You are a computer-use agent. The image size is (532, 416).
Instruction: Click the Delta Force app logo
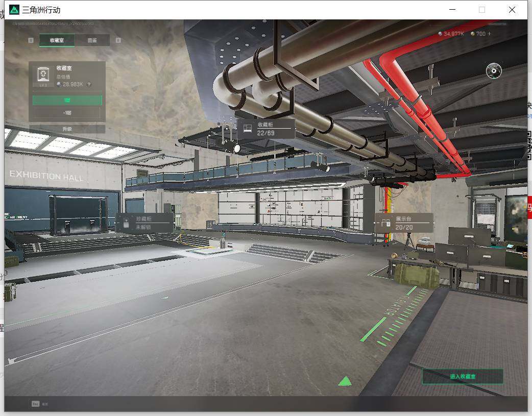(x=14, y=10)
